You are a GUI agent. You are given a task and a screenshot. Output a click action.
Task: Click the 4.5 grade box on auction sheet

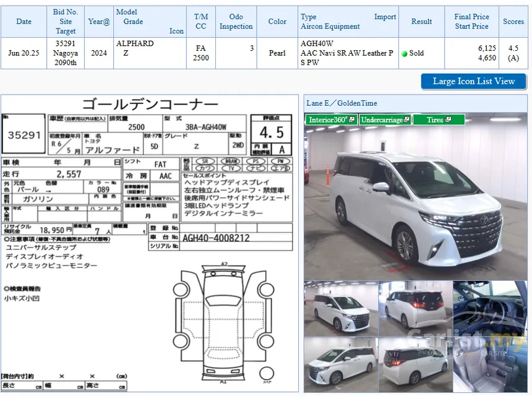pyautogui.click(x=271, y=132)
